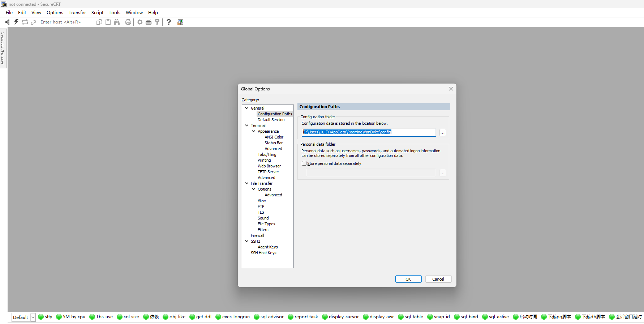The image size is (644, 324).
Task: Collapse the Options node under File Transfer
Action: coord(254,189)
